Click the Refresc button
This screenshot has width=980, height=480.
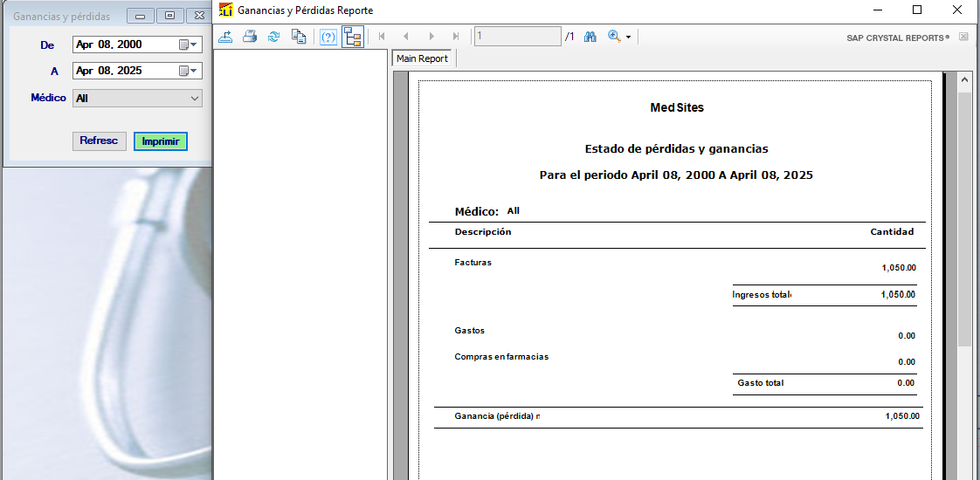pos(99,141)
